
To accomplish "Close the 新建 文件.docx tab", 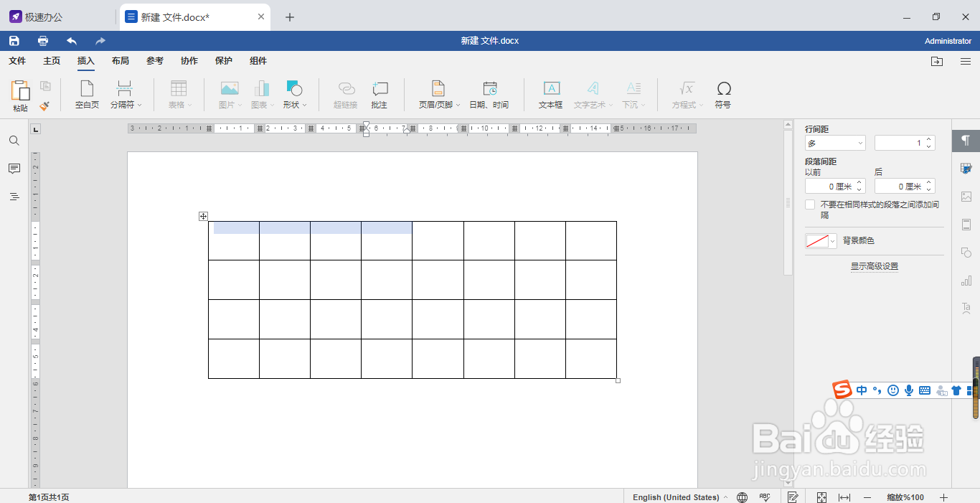I will [x=261, y=17].
